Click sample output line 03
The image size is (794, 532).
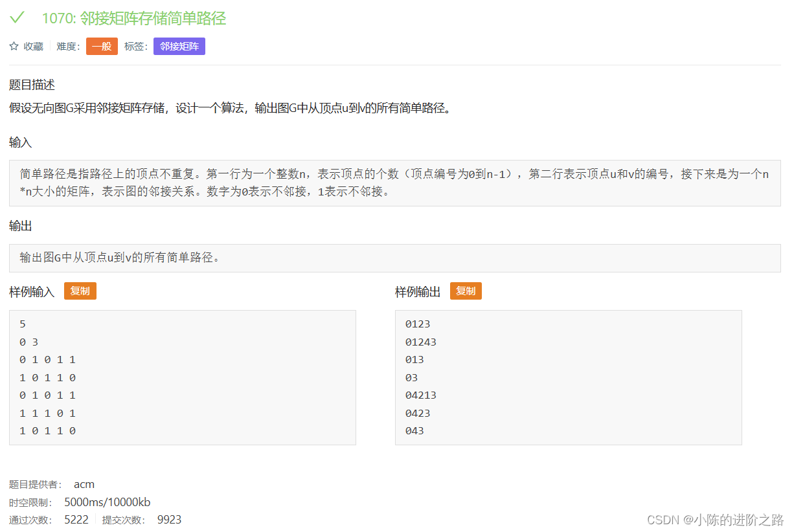click(x=411, y=377)
